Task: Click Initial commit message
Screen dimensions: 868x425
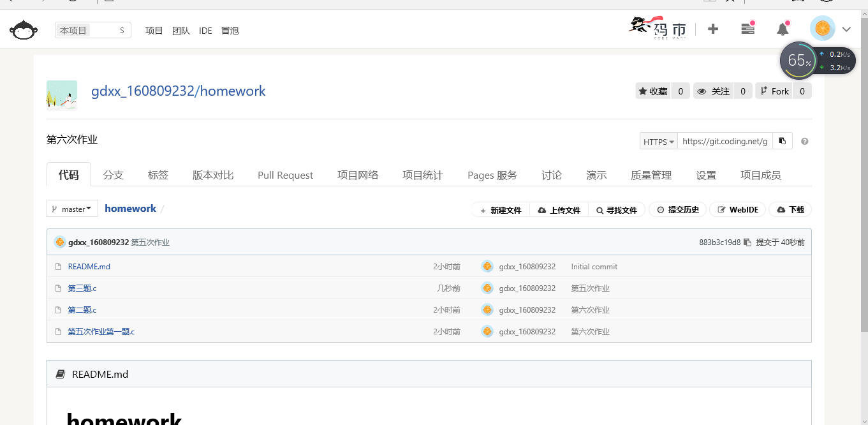Action: (594, 267)
